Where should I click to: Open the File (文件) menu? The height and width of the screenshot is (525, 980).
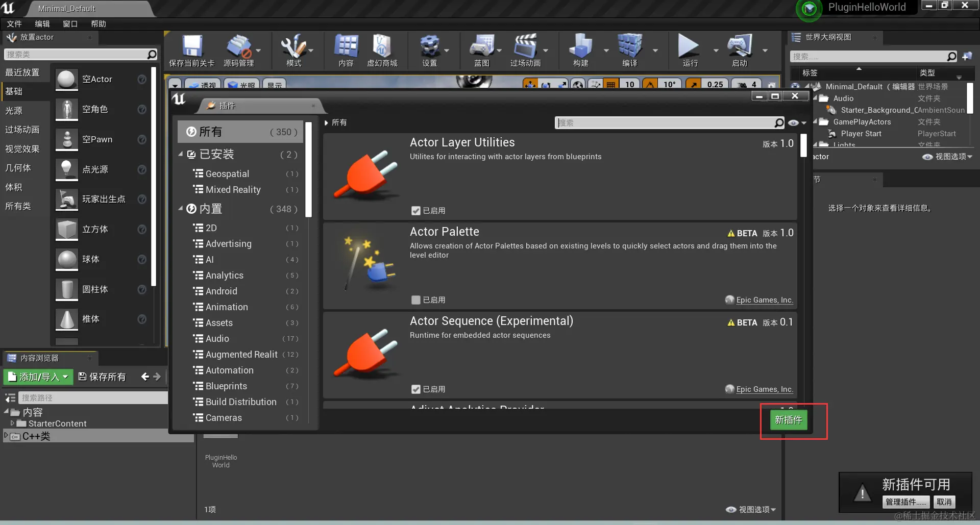(14, 24)
